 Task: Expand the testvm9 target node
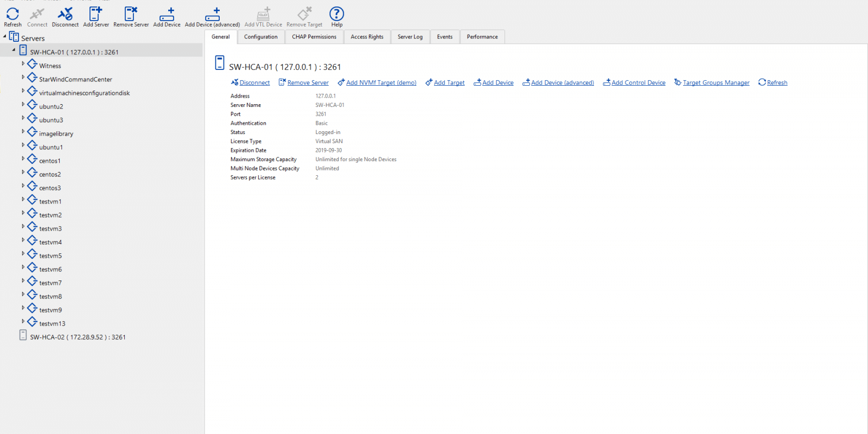pyautogui.click(x=23, y=308)
